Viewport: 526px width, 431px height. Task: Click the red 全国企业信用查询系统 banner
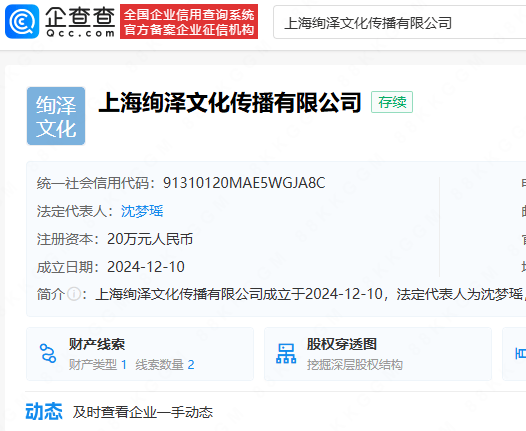tap(189, 21)
